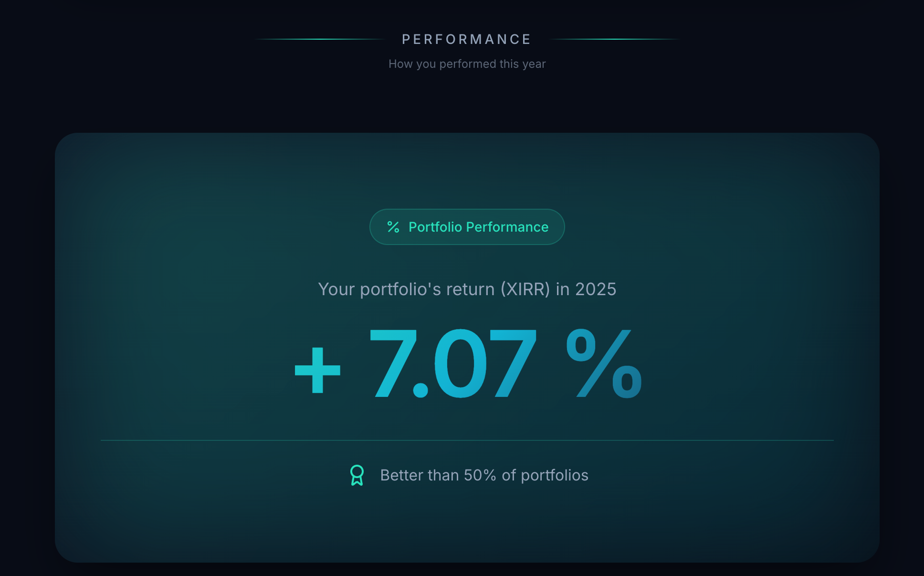Click the 50% figure in the comparison line
This screenshot has height=576, width=924.
[x=480, y=475]
